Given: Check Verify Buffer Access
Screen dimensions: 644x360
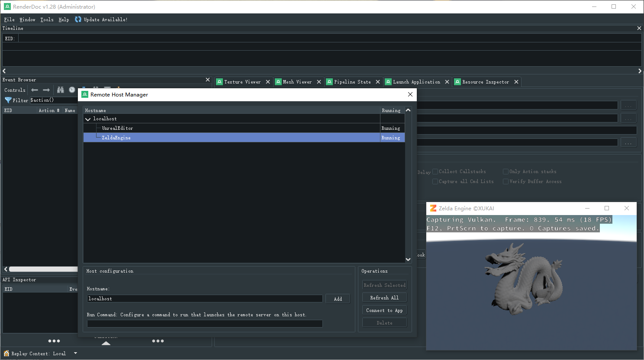Looking at the screenshot, I should pos(506,182).
